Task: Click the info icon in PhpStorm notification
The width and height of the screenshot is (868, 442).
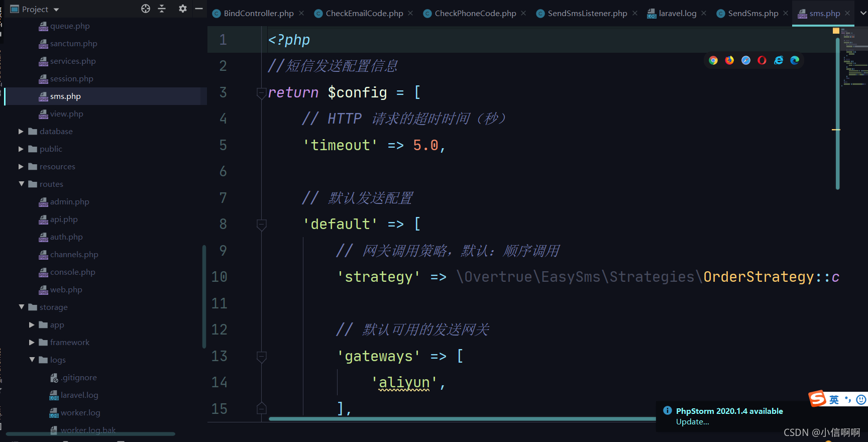Action: [668, 410]
